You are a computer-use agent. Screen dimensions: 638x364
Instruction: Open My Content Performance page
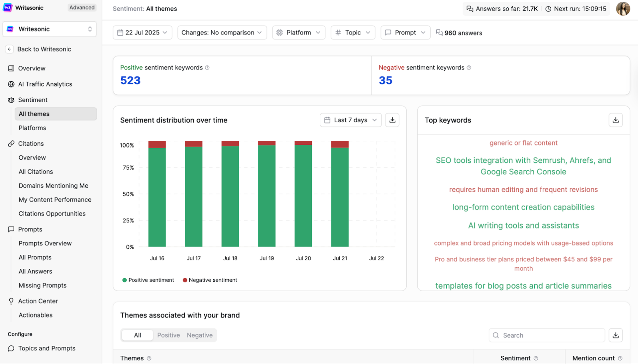point(55,200)
